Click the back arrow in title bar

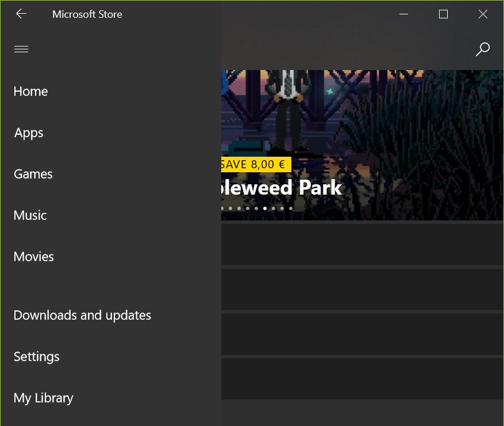click(21, 14)
